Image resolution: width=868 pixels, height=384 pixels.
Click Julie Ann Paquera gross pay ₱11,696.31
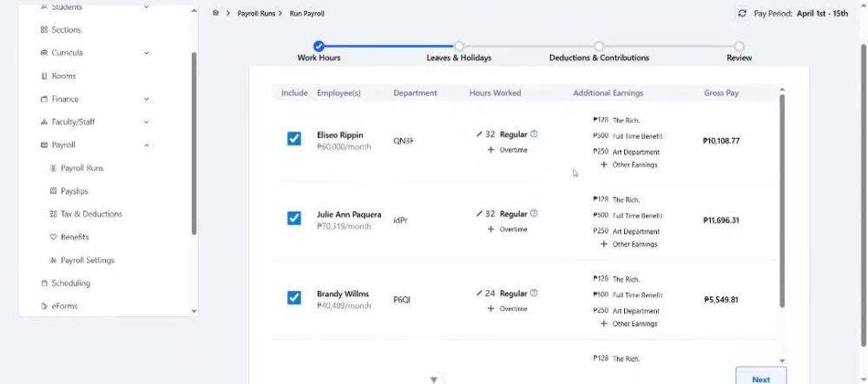pos(720,220)
